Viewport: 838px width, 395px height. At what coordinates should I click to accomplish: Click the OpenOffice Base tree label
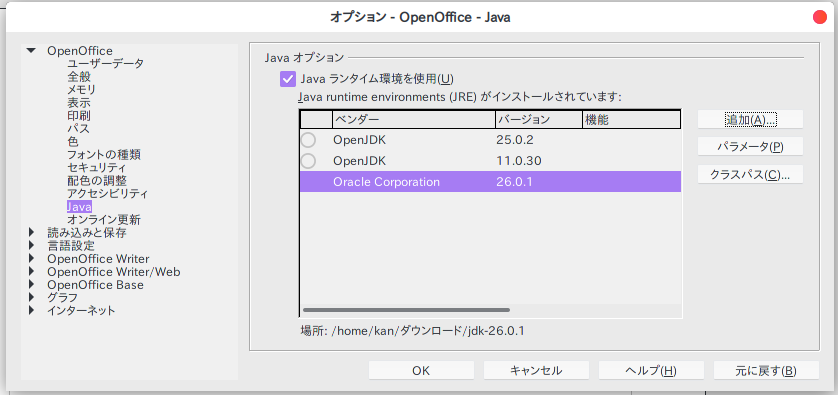95,285
